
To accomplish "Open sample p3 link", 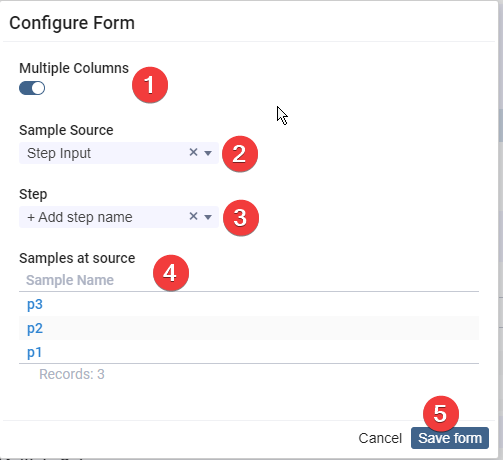I will [x=35, y=304].
